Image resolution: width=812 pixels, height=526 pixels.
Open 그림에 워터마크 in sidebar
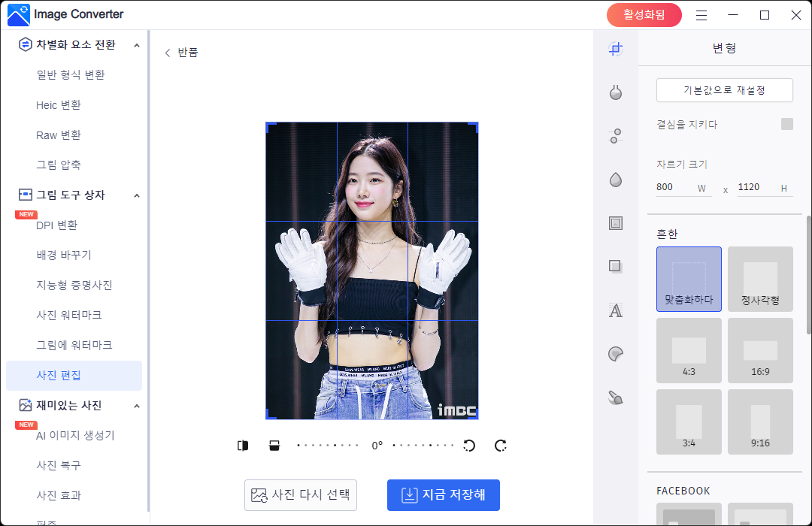tap(74, 345)
